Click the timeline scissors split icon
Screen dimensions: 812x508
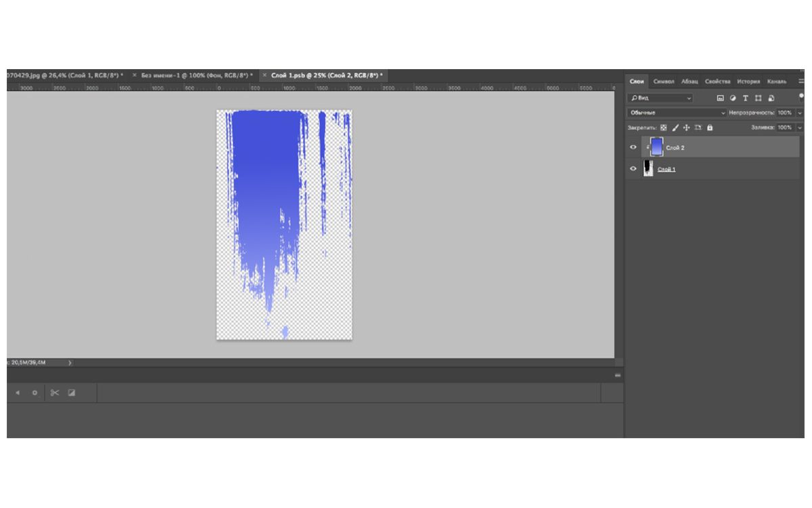[x=55, y=393]
